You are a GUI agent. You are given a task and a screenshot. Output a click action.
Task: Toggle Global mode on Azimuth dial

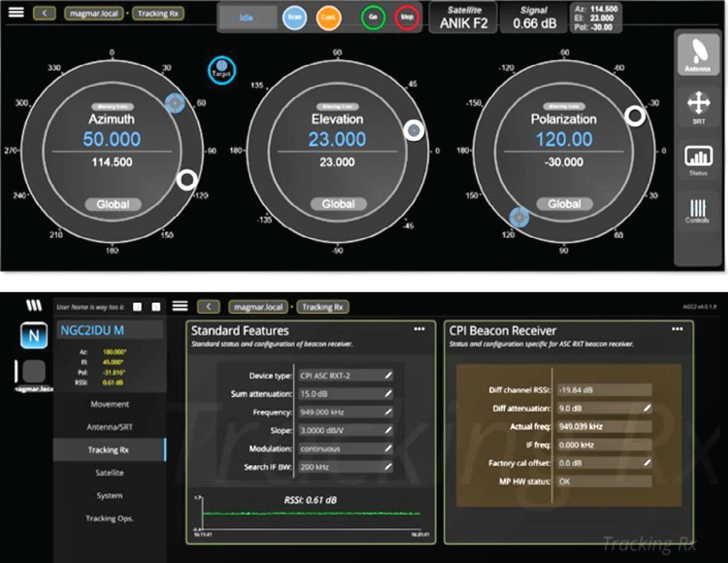point(113,204)
